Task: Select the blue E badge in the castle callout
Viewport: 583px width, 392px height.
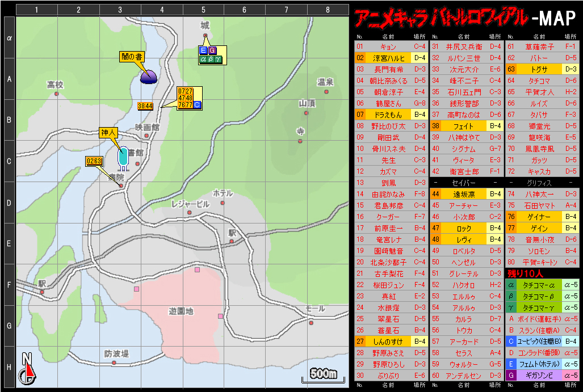Action: pyautogui.click(x=203, y=51)
